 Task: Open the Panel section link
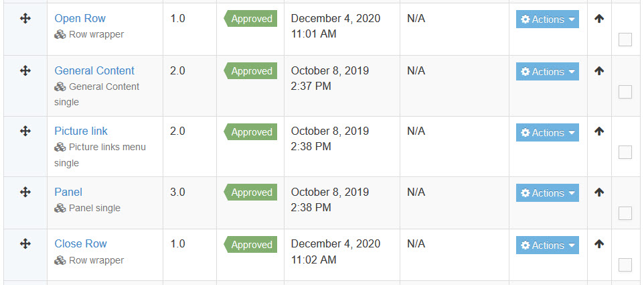68,192
